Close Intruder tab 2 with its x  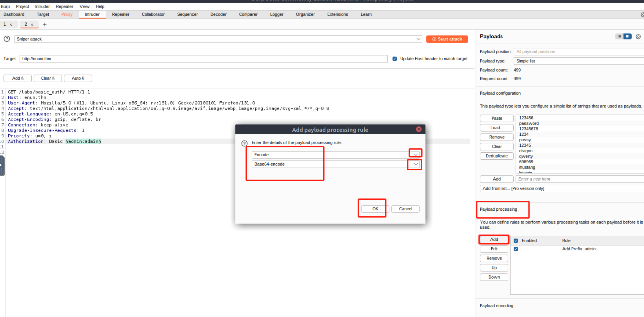32,25
